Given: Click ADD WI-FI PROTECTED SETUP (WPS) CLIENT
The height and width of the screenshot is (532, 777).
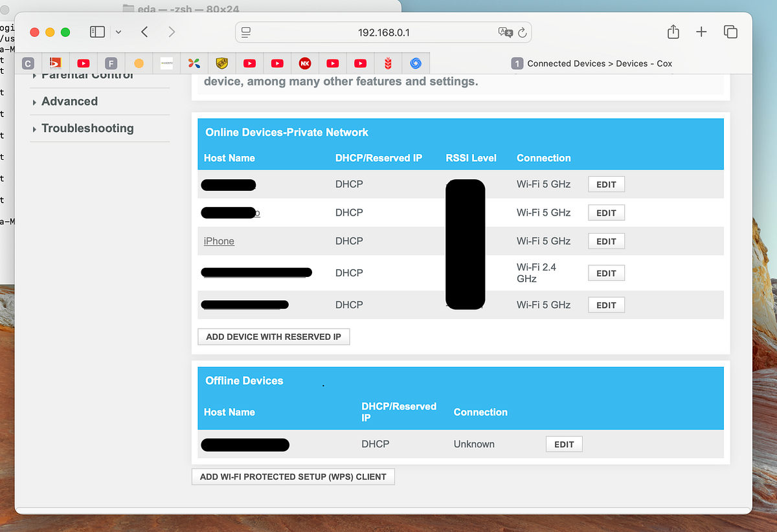Looking at the screenshot, I should pyautogui.click(x=293, y=476).
